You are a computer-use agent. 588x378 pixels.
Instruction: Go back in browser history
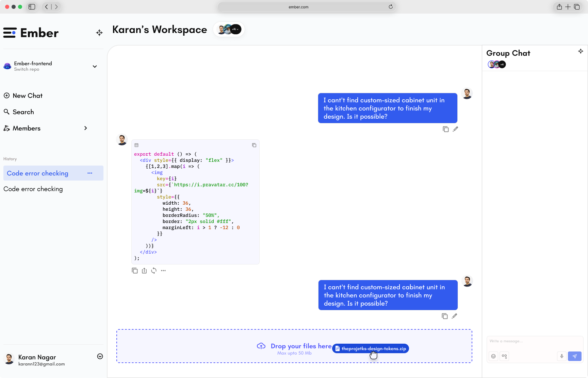tap(47, 7)
